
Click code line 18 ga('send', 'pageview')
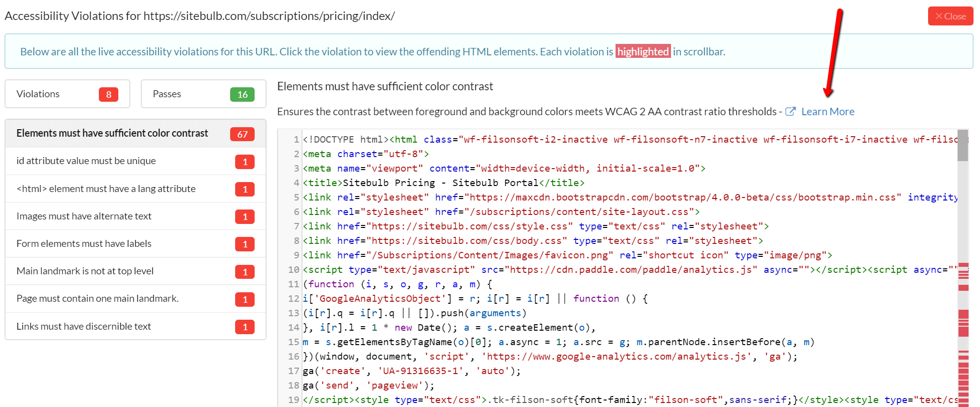[x=369, y=385]
